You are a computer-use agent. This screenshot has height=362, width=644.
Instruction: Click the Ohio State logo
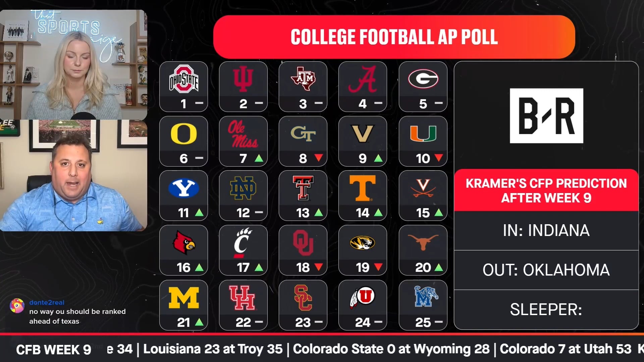pyautogui.click(x=183, y=79)
